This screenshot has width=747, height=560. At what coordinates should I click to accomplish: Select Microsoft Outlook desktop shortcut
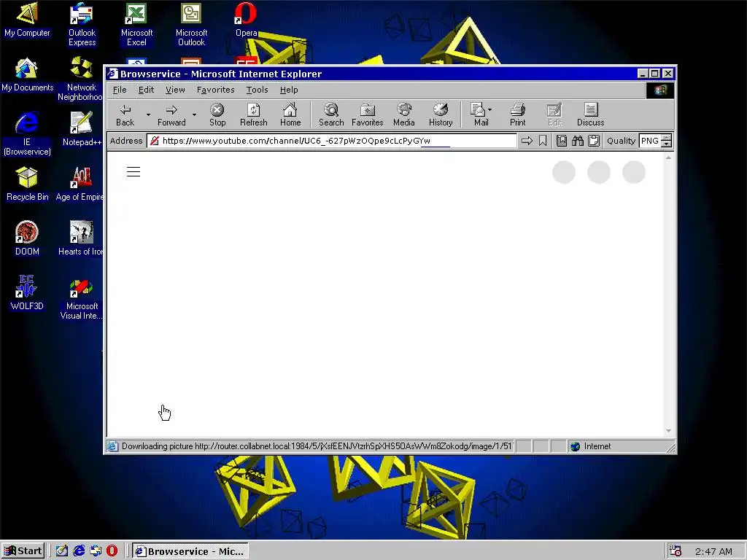pos(192,25)
